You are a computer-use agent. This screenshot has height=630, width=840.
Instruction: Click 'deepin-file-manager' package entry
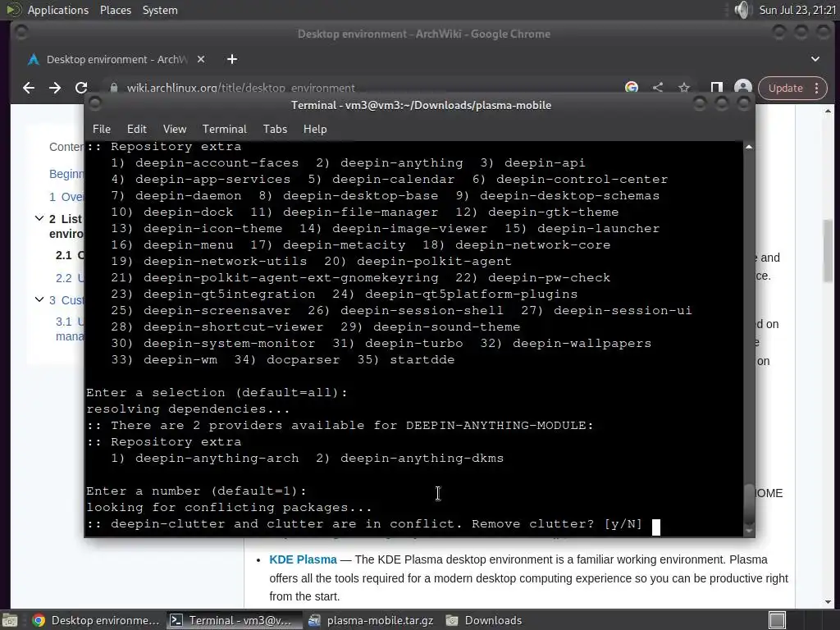(361, 212)
